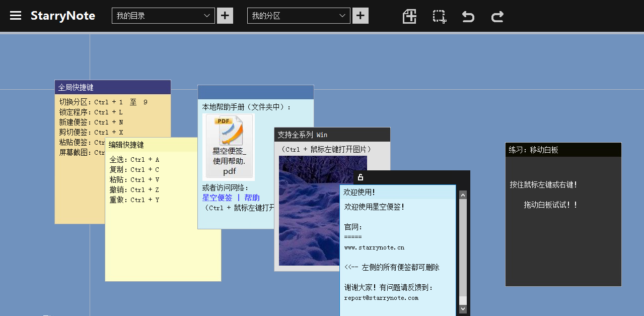644x316 pixels.
Task: Click the StarryNote title in the top bar
Action: pyautogui.click(x=63, y=16)
